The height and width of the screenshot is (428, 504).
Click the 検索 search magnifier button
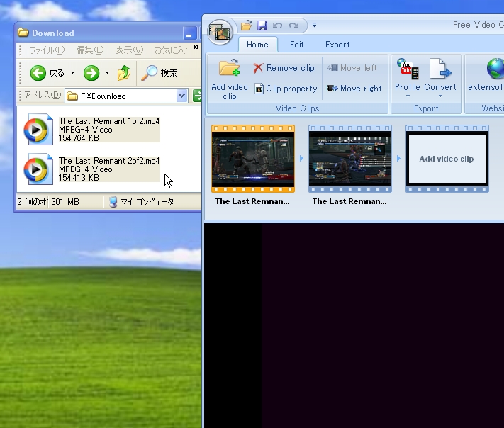[x=159, y=73]
